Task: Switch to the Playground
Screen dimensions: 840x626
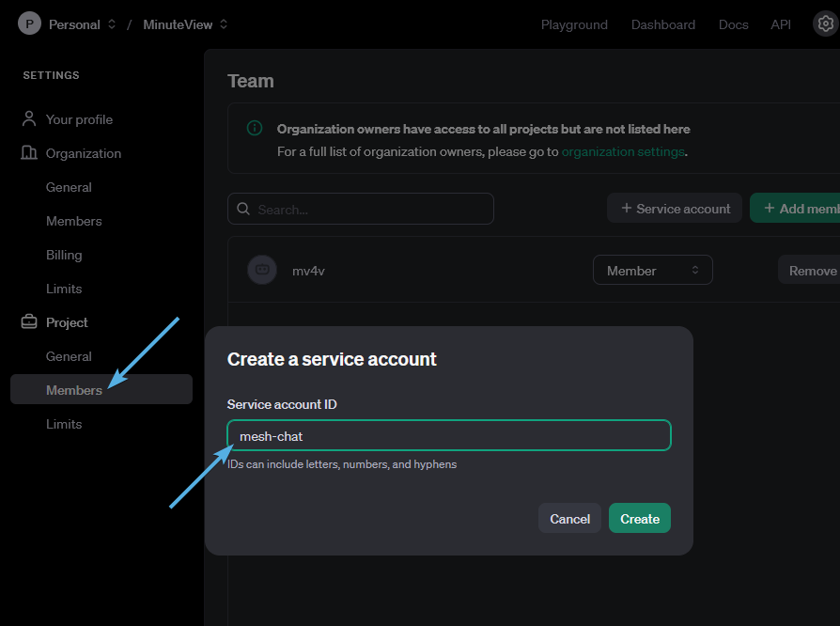Action: 574,24
